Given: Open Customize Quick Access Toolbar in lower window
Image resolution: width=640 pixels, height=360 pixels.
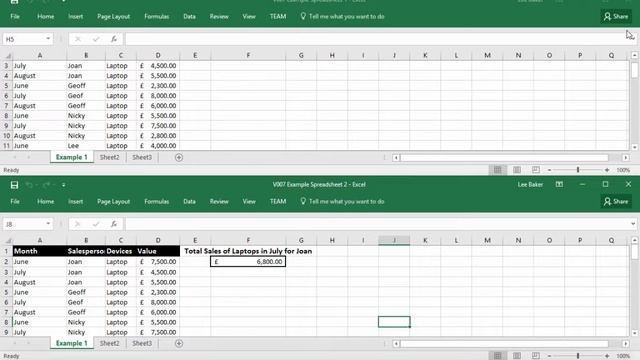Looking at the screenshot, I should click(64, 185).
